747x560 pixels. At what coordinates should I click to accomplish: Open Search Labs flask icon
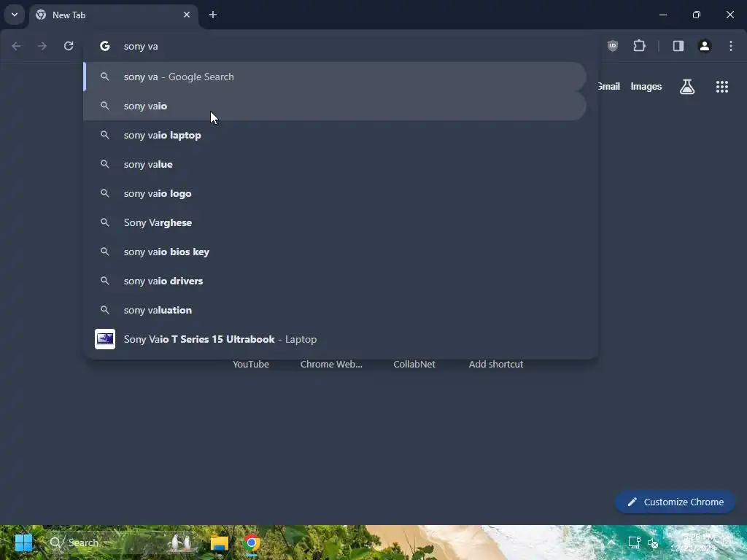(687, 87)
